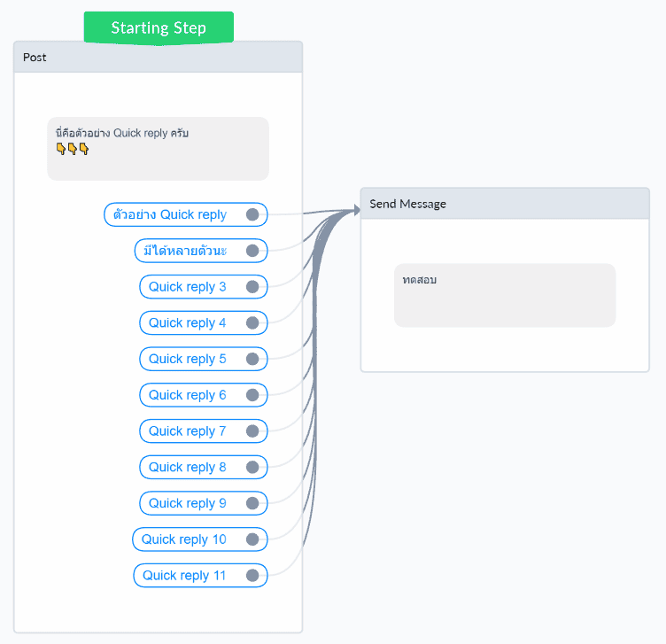Click the connector dot on Quick reply 5
Screen dimensions: 666x644
(x=252, y=359)
